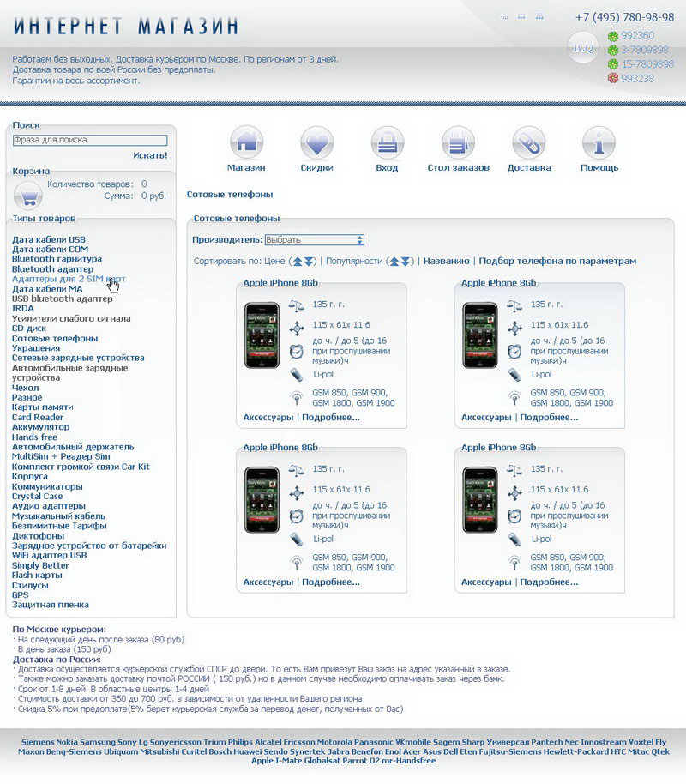The image size is (686, 784).
Task: Click the sitemap icon in header
Action: [x=539, y=16]
